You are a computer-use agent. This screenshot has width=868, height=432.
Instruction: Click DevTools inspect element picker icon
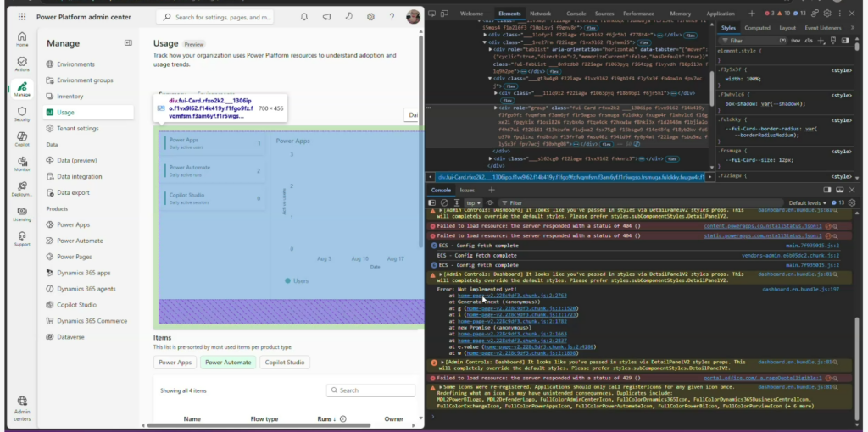(431, 14)
